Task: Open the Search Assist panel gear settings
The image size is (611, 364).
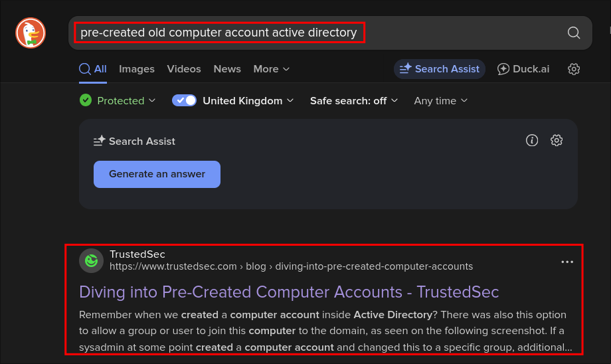Action: [x=557, y=140]
